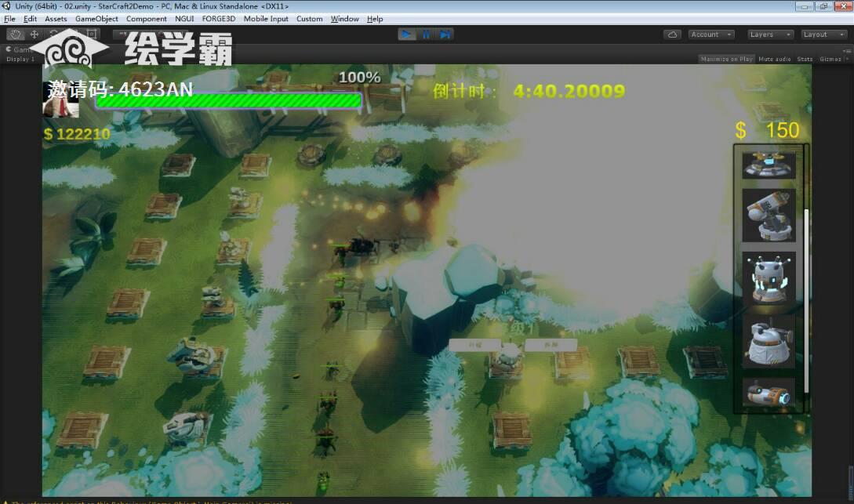
Task: Open the Component menu
Action: 147,19
